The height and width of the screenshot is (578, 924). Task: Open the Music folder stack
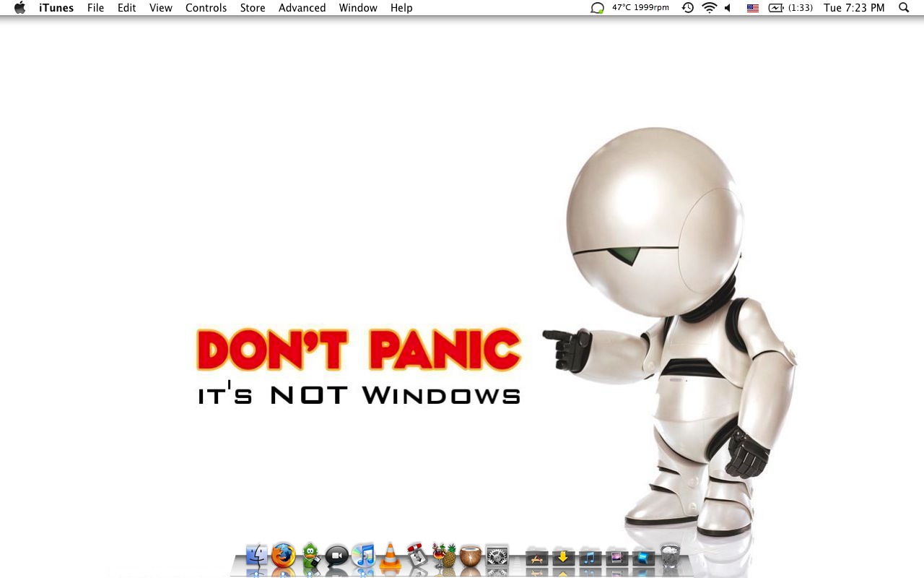[x=590, y=557]
